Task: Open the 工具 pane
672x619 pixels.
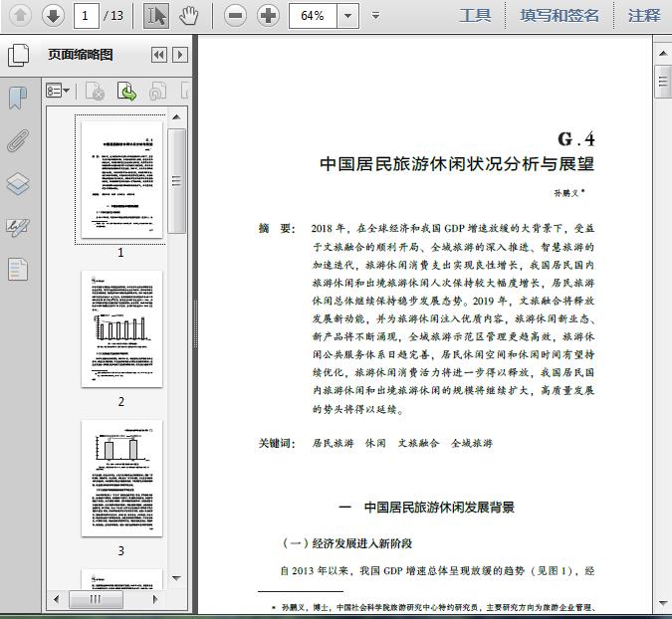Action: 475,16
